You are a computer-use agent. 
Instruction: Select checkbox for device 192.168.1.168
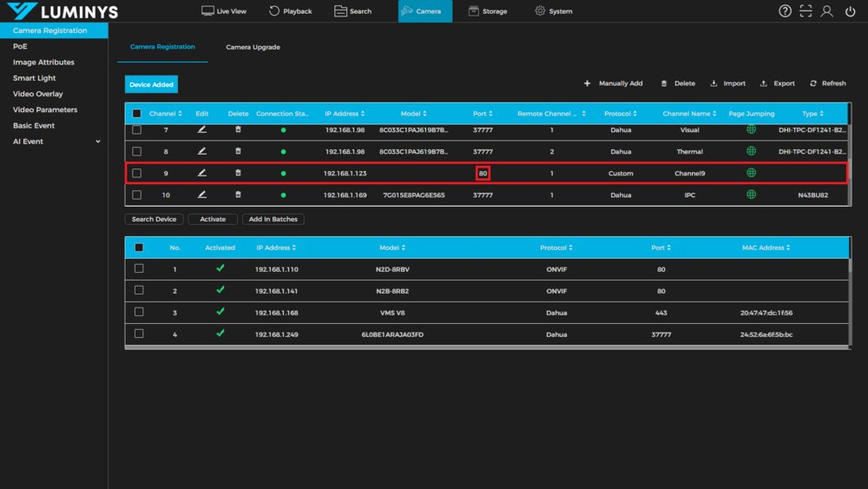tap(139, 312)
